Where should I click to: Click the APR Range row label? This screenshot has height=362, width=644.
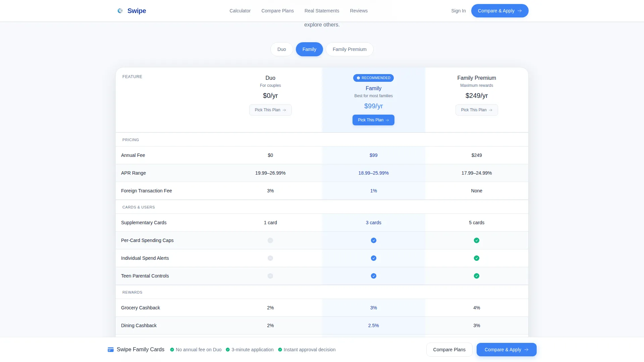[x=133, y=173]
